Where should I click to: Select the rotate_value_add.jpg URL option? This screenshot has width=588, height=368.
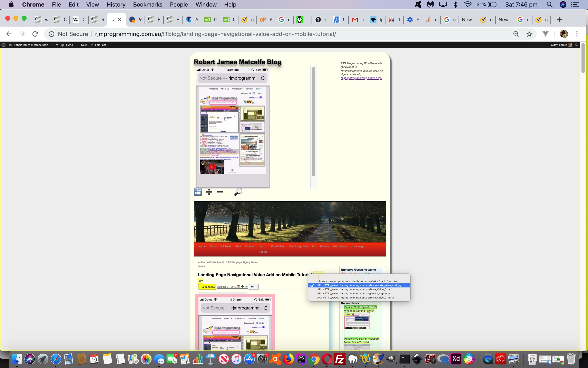[359, 285]
